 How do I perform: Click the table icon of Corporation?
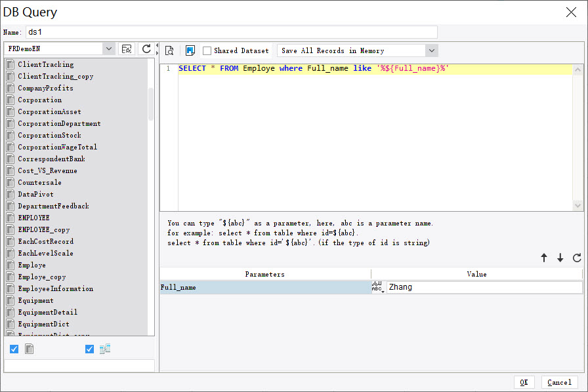[10, 100]
